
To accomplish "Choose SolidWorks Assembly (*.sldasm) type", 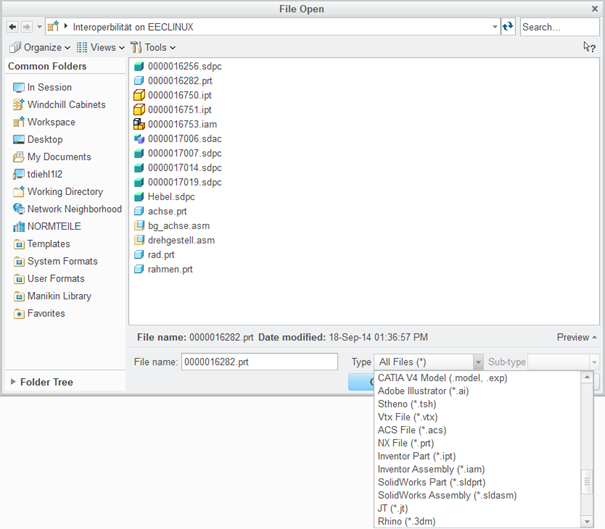I will tap(447, 495).
